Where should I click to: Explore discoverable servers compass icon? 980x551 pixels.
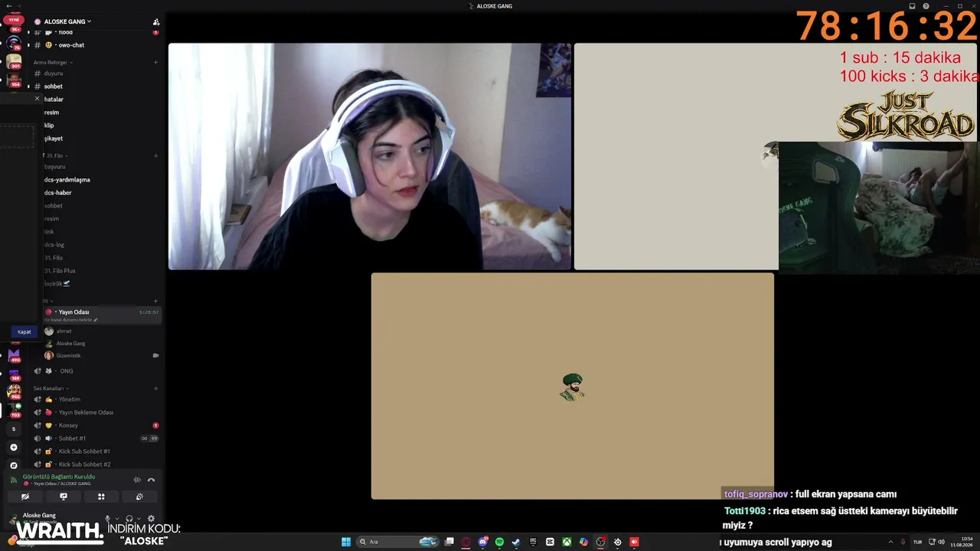click(x=14, y=465)
